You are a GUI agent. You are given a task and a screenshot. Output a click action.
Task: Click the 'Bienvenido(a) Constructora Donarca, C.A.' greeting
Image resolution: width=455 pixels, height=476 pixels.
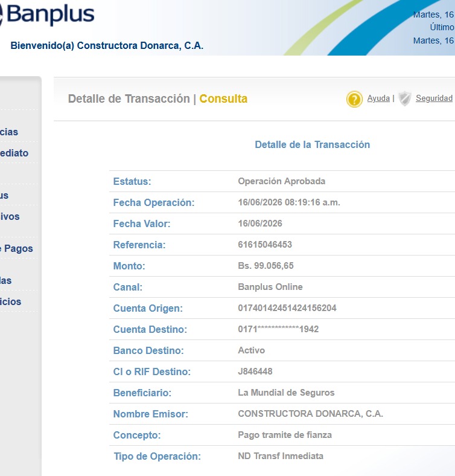(x=107, y=45)
